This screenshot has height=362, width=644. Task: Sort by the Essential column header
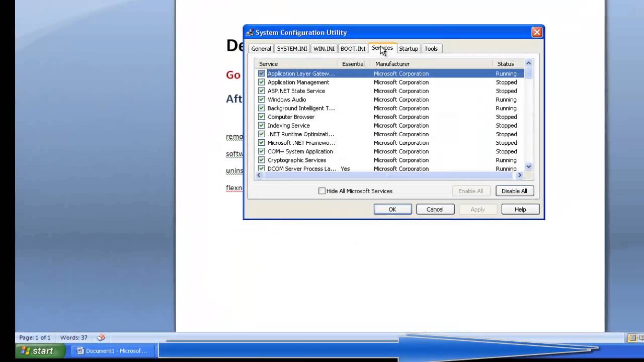(x=354, y=64)
